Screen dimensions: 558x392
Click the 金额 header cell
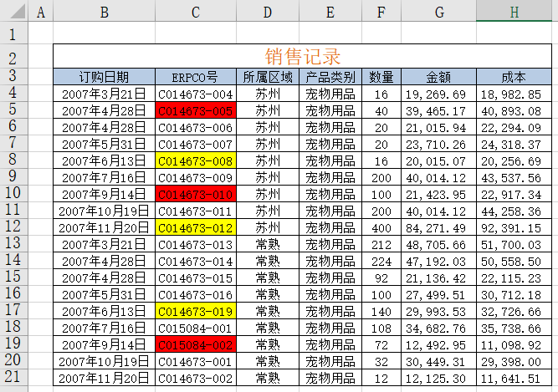(438, 77)
